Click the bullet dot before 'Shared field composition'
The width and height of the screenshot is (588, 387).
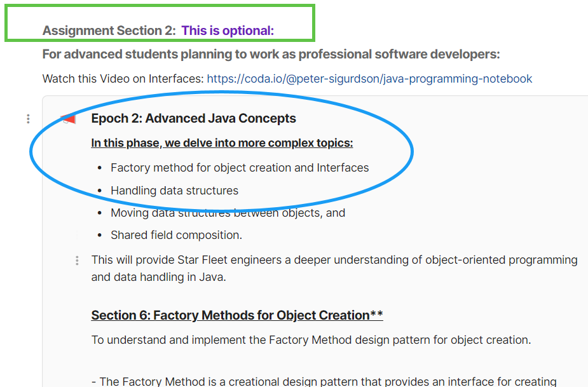point(100,235)
